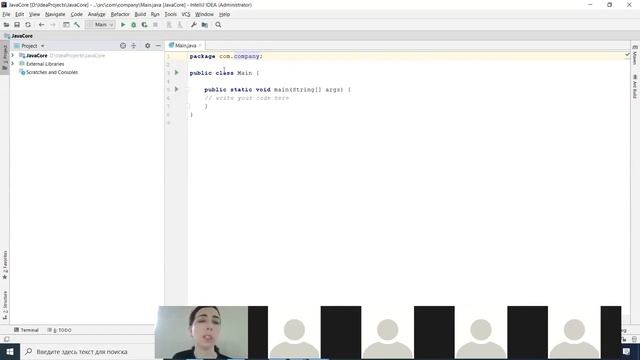This screenshot has height=360, width=640.
Task: Click the Search Everywhere magnifier icon
Action: 218,25
